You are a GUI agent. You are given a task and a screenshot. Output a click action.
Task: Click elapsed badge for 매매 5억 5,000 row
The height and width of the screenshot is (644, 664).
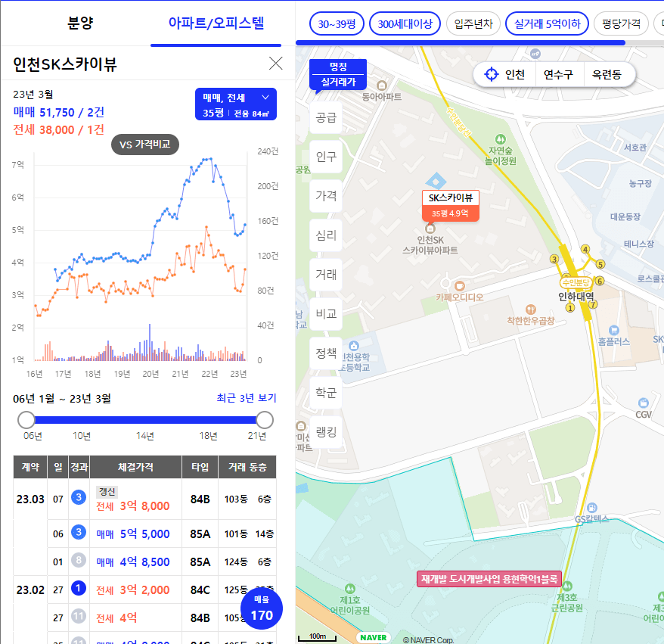pyautogui.click(x=79, y=532)
